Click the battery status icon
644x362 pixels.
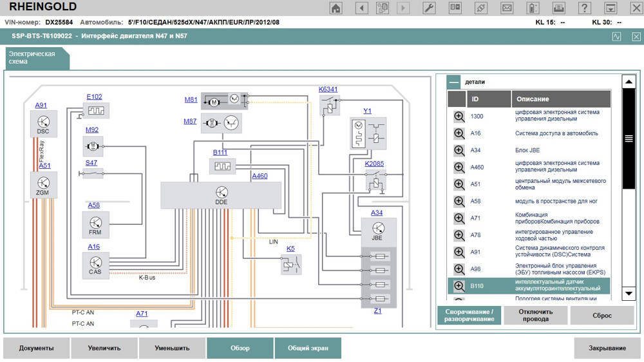(x=533, y=8)
